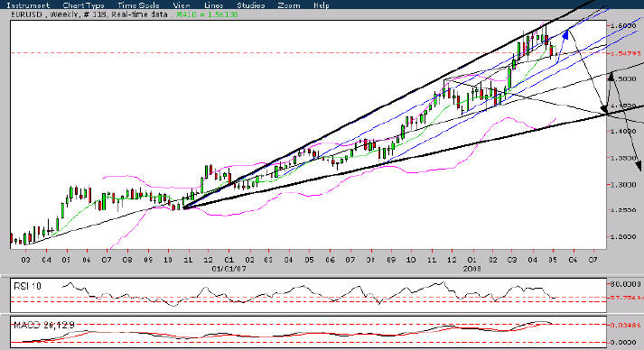Click the 1.5000 price axis label
644x350 pixels.
[x=624, y=78]
